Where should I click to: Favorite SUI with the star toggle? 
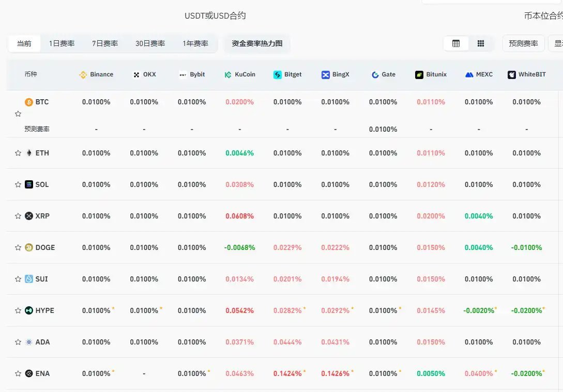(18, 279)
